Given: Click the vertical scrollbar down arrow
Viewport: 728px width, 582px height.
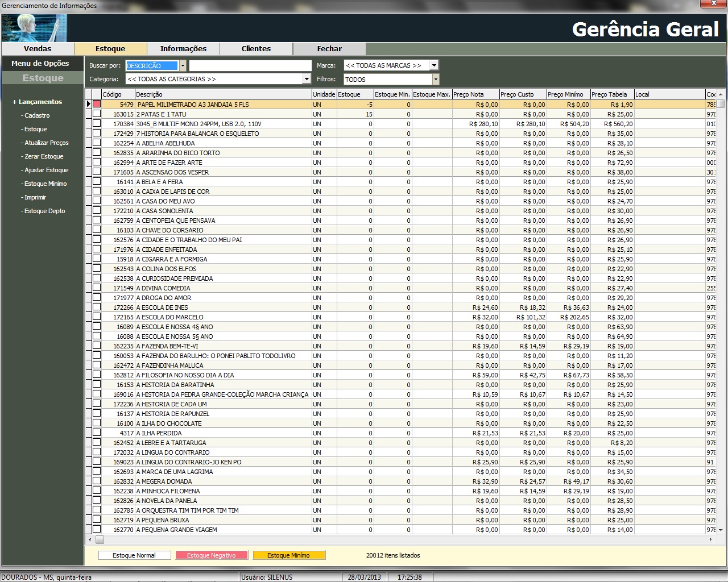Looking at the screenshot, I should click(x=721, y=529).
